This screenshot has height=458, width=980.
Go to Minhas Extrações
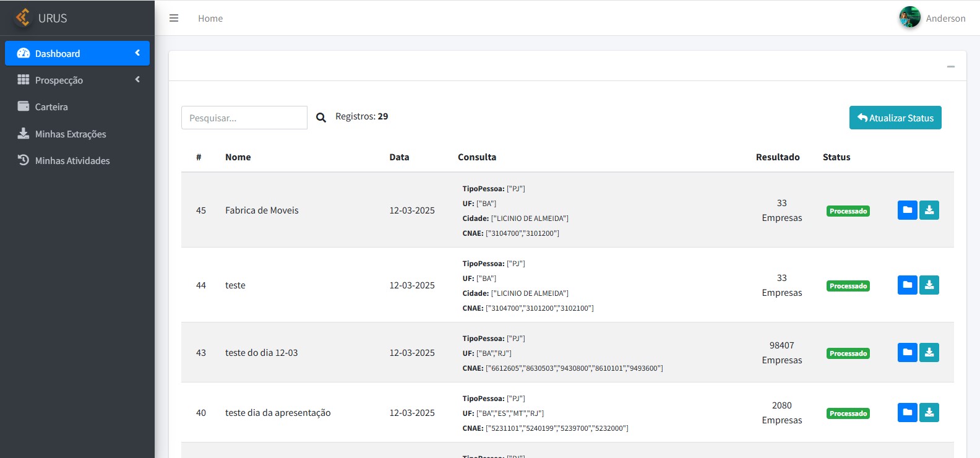coord(70,134)
